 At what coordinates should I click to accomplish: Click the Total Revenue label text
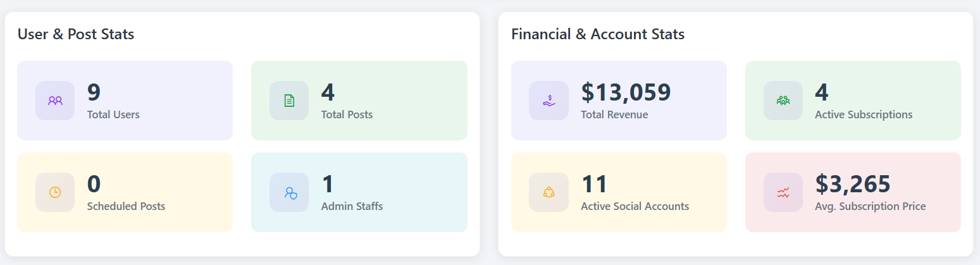point(614,114)
